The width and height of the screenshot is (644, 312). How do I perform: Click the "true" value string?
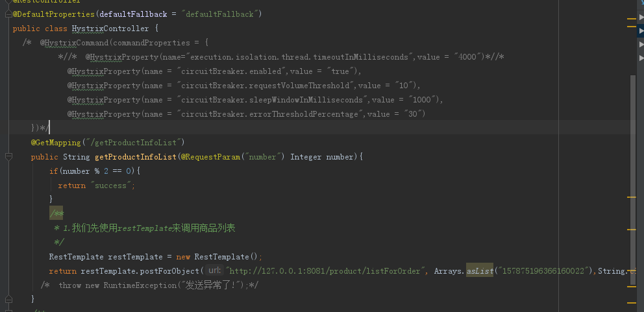click(340, 71)
